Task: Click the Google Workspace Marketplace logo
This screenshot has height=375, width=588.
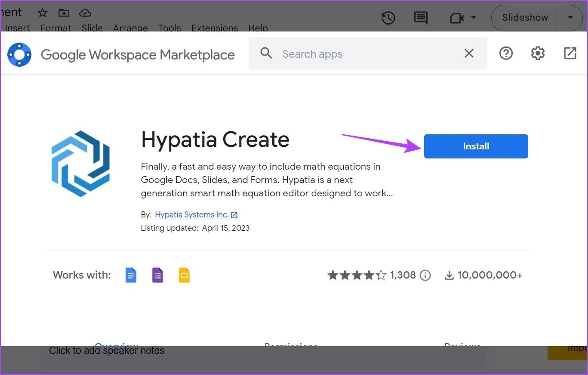Action: (x=19, y=55)
